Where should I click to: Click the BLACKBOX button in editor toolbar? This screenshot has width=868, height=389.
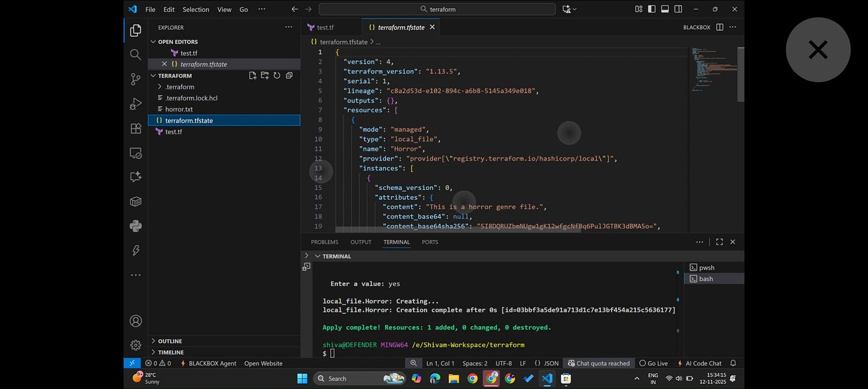696,27
